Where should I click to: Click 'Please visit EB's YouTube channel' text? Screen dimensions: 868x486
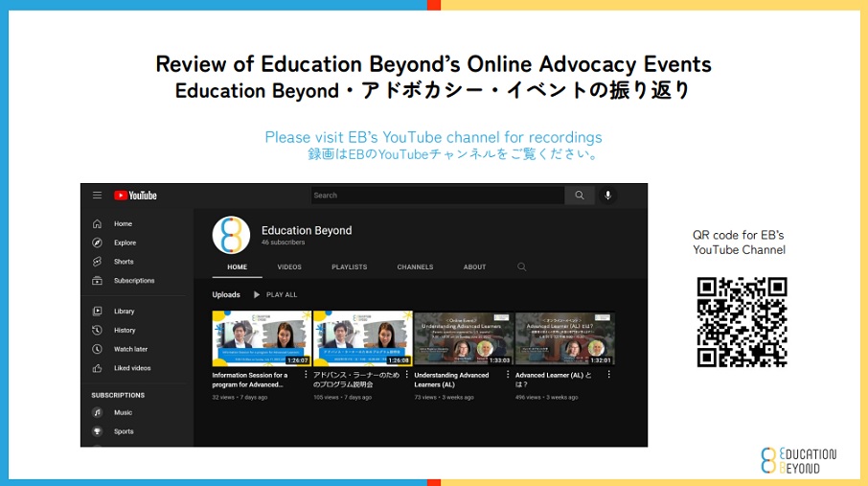433,137
